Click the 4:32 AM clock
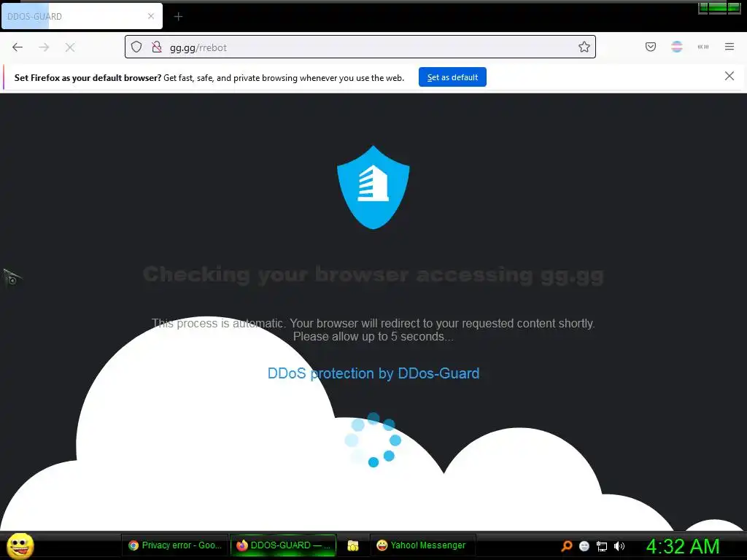The width and height of the screenshot is (747, 560). point(683,546)
